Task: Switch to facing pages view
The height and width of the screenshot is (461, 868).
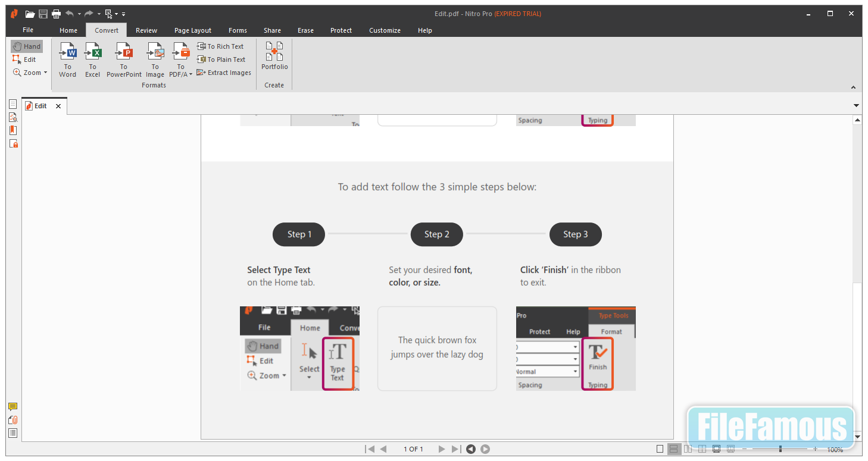Action: click(x=688, y=449)
